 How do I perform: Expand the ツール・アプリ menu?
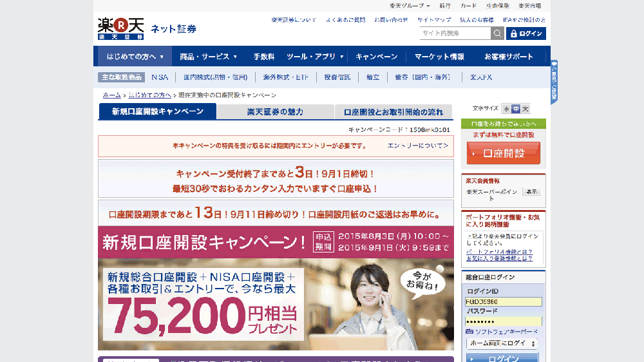tap(315, 56)
